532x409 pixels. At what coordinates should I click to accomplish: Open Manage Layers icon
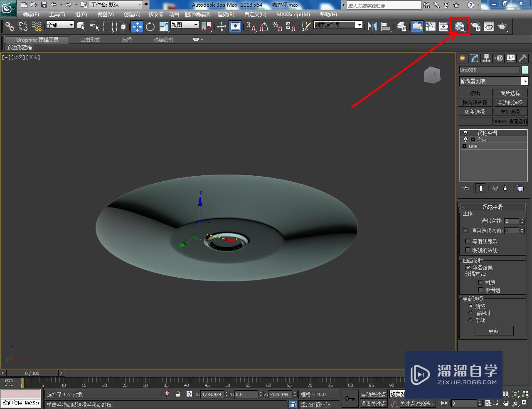click(401, 26)
